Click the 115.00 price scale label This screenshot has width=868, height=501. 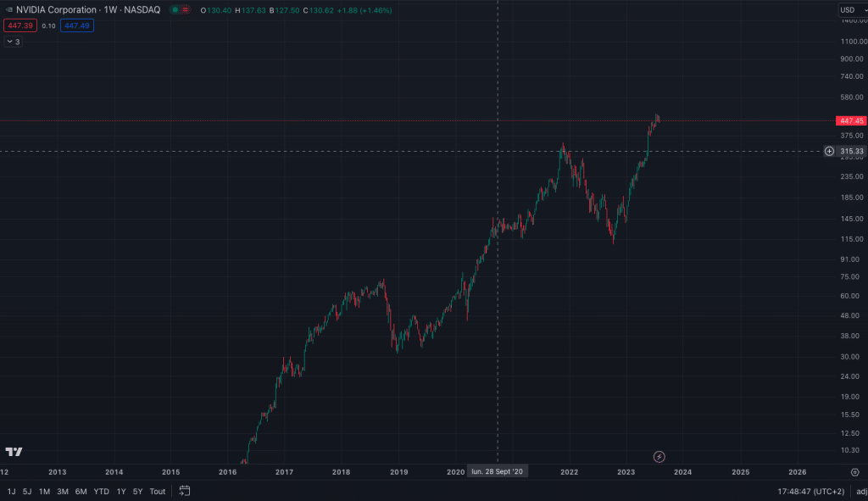[x=851, y=239]
